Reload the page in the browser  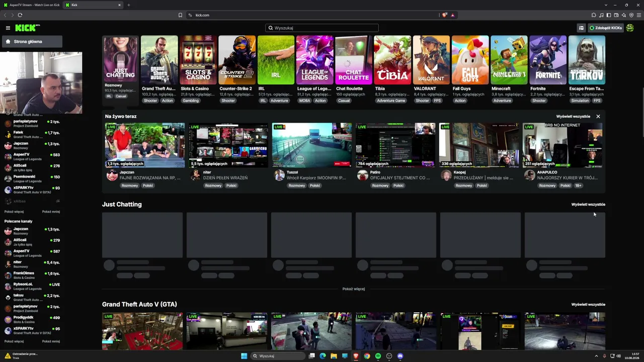point(20,15)
